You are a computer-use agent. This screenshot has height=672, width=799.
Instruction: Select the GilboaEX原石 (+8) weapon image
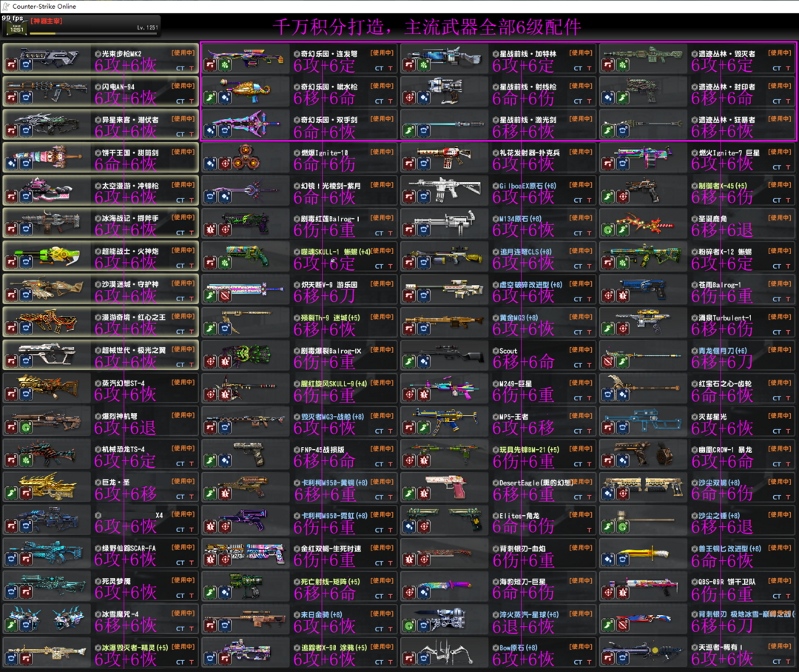point(445,189)
